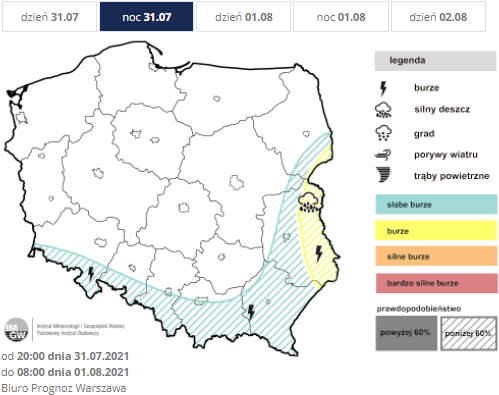
Task: Click the silne burze orange swatch
Action: pos(436,256)
